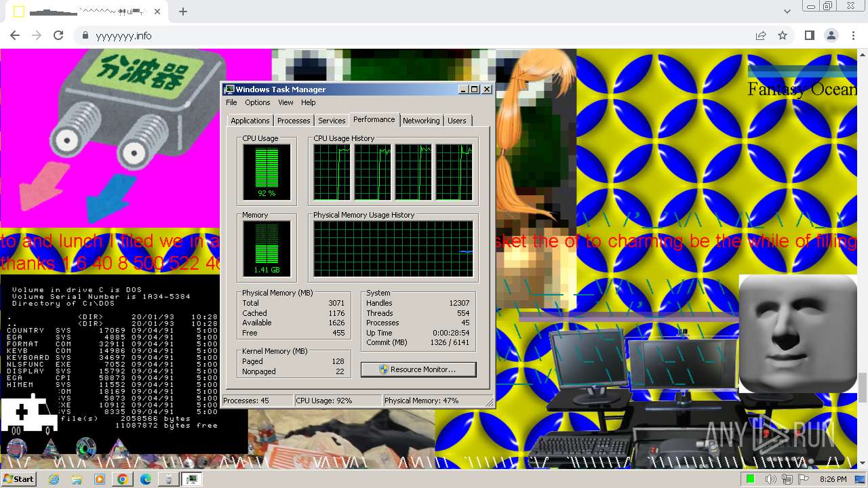Open volume speaker tray icon
This screenshot has width=868, height=488.
770,479
